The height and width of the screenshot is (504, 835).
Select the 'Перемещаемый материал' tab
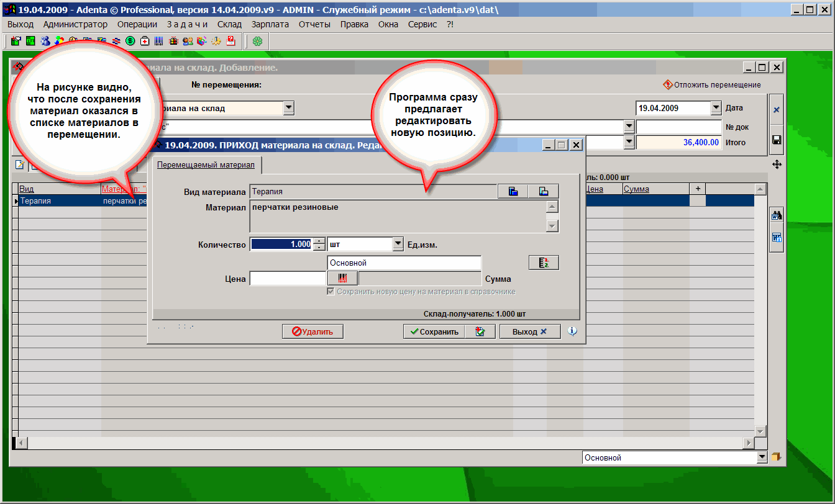coord(206,165)
